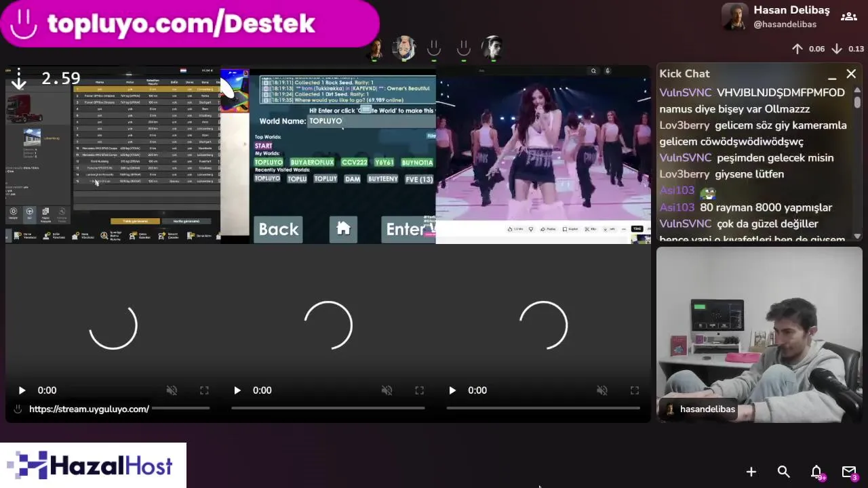Toggle mute on the right loading video
The height and width of the screenshot is (488, 868).
click(601, 390)
